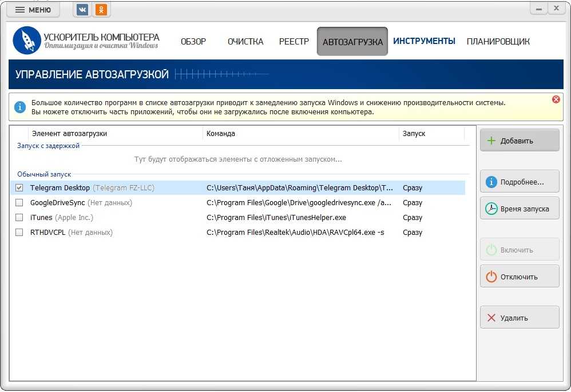Open the VK social network icon
571x392 pixels.
click(82, 10)
